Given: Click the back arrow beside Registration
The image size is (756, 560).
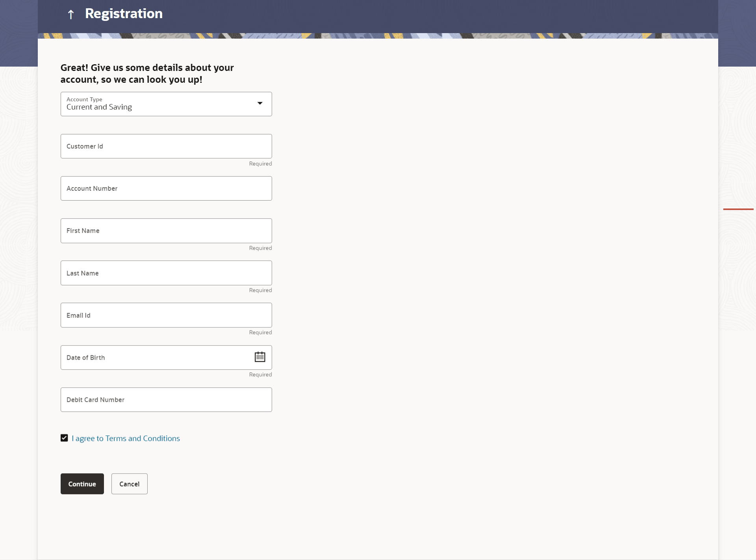Looking at the screenshot, I should tap(71, 15).
